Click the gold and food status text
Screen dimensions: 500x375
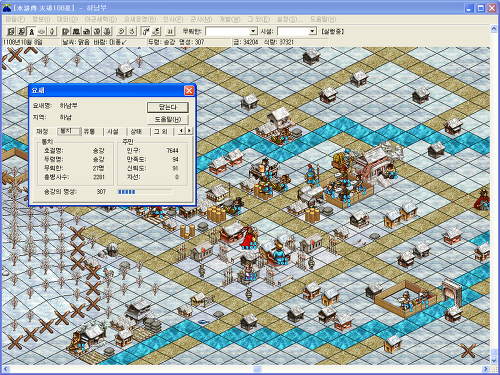[x=263, y=42]
